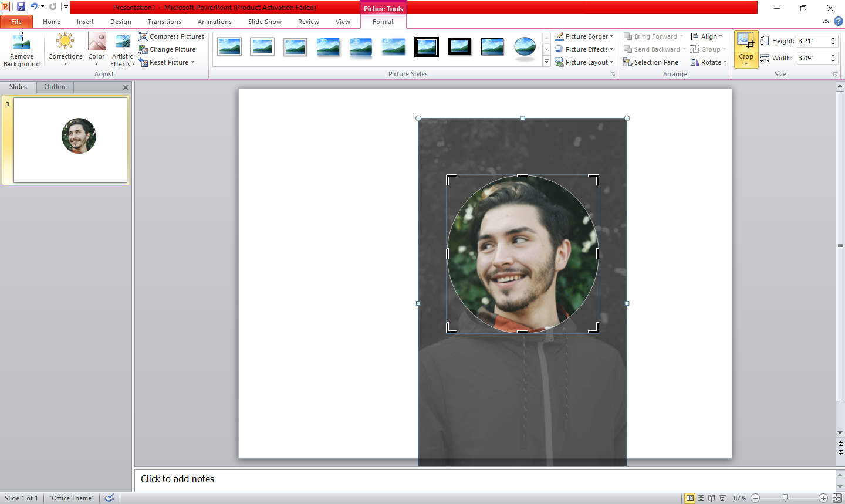Switch to Slide Sorter view
Image resolution: width=845 pixels, height=504 pixels.
point(701,498)
